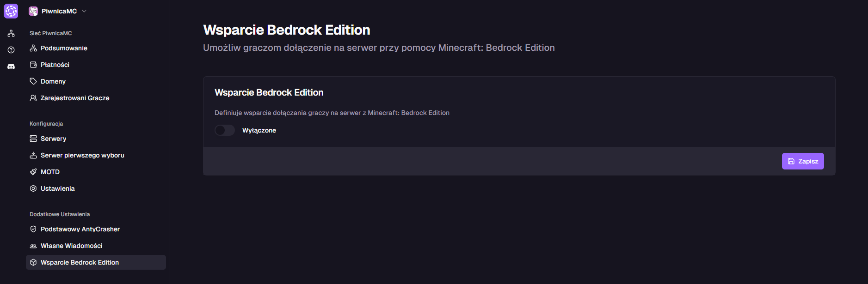The width and height of the screenshot is (868, 284).
Task: Go to Płatności section
Action: tap(96, 65)
